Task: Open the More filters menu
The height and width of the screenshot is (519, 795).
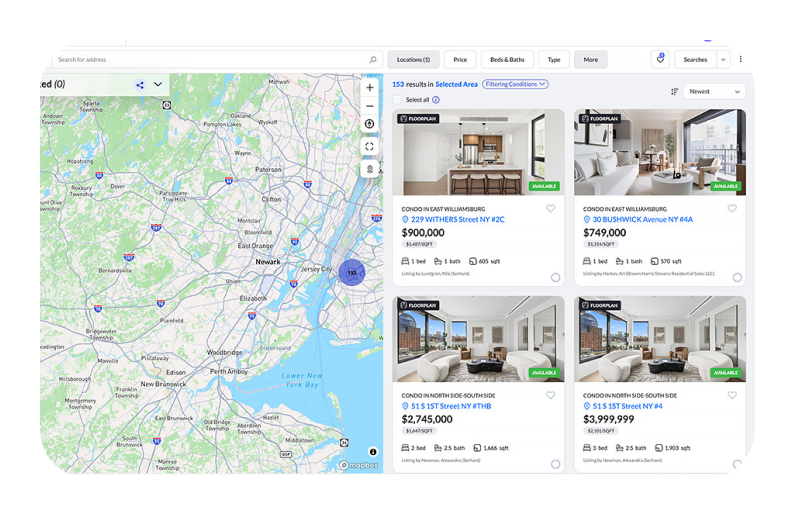Action: coord(591,59)
